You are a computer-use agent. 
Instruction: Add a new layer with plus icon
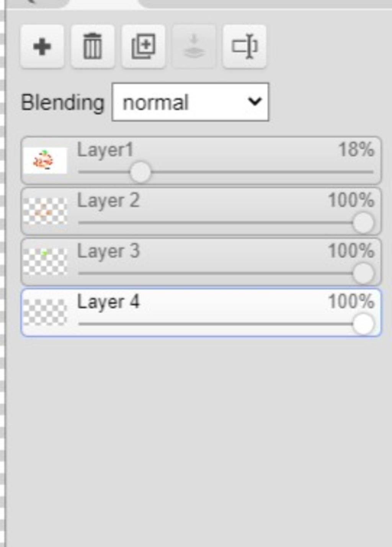pos(42,47)
